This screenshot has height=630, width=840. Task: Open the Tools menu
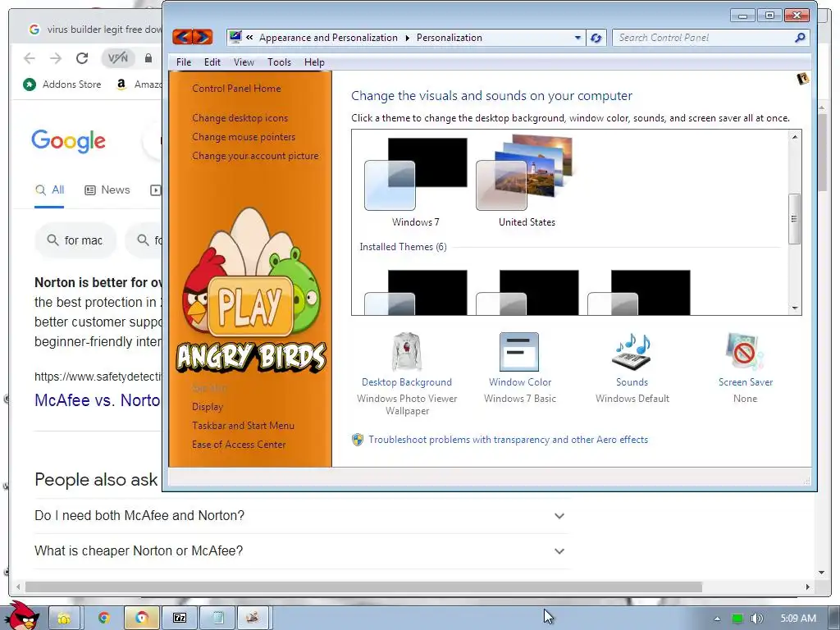click(x=279, y=62)
